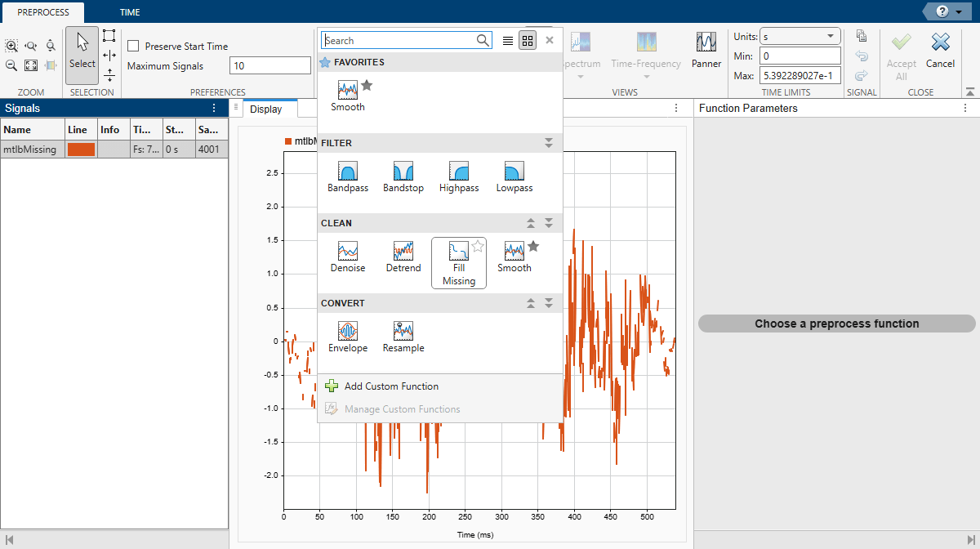This screenshot has width=980, height=549.
Task: Remove Smooth favorite star in Favorites section
Action: pos(367,84)
